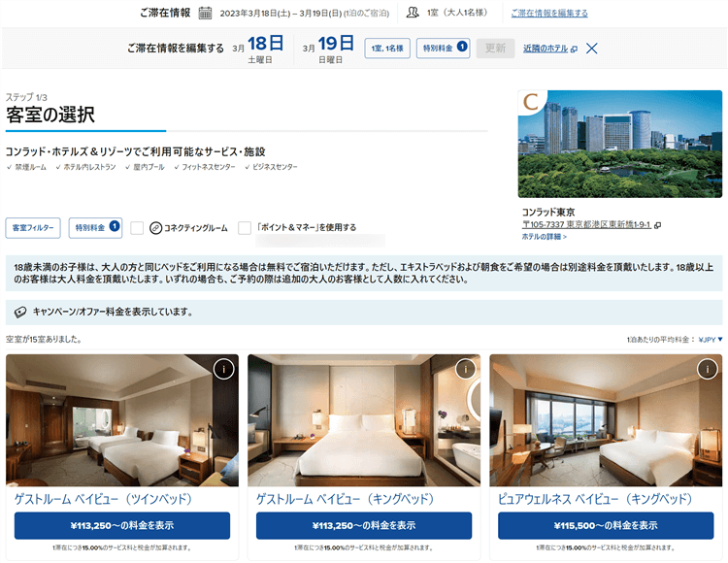Viewport: 728px width, 563px height.
Task: Enable「ポイント＆マネー」を使用する checkbox
Action: 245,228
